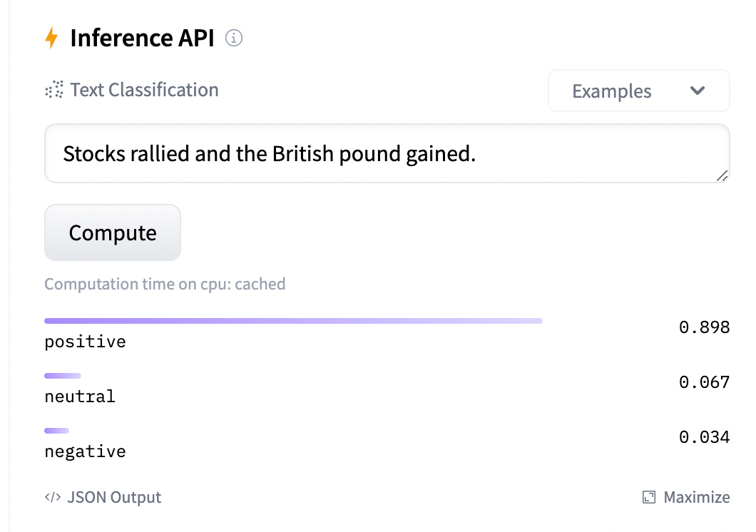
Task: Open the info tooltip beside Inference API
Action: [x=234, y=39]
